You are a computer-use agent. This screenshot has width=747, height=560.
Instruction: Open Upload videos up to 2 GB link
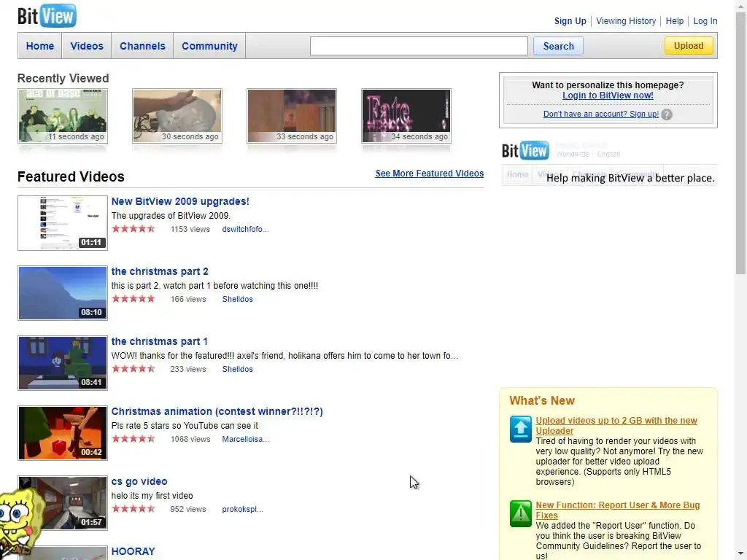pyautogui.click(x=616, y=425)
